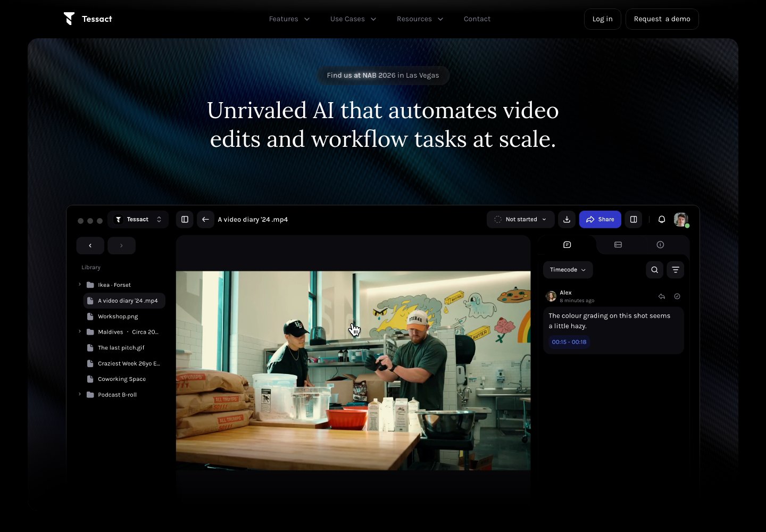Click the Log in button
Viewport: 766px width, 532px height.
[x=603, y=19]
